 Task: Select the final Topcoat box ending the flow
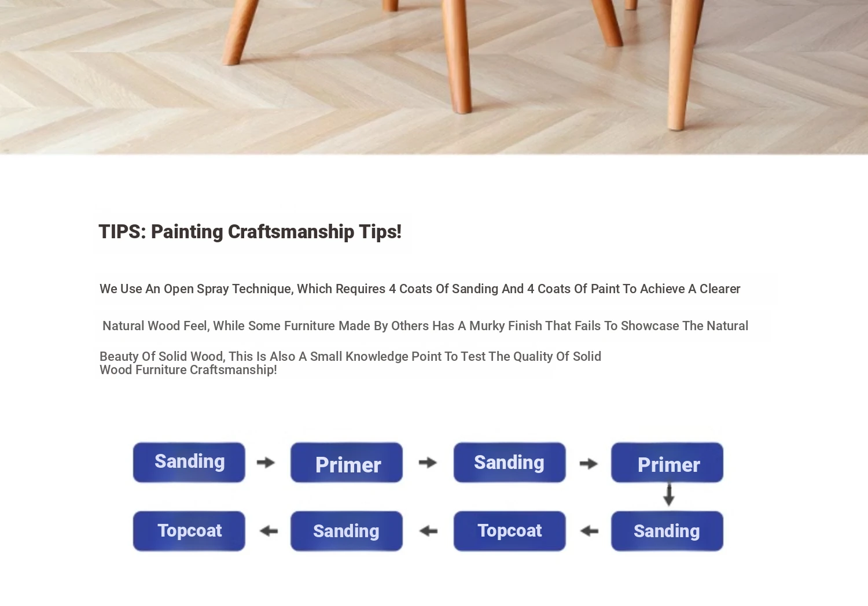tap(189, 531)
